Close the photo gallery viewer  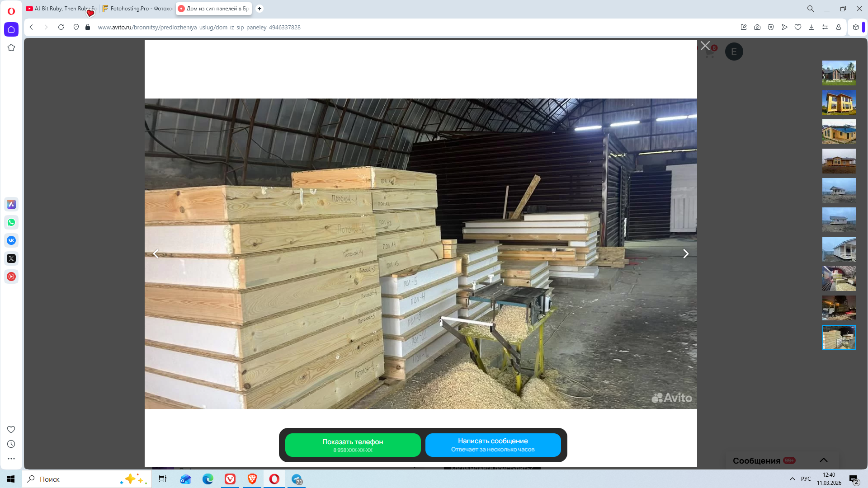[705, 46]
